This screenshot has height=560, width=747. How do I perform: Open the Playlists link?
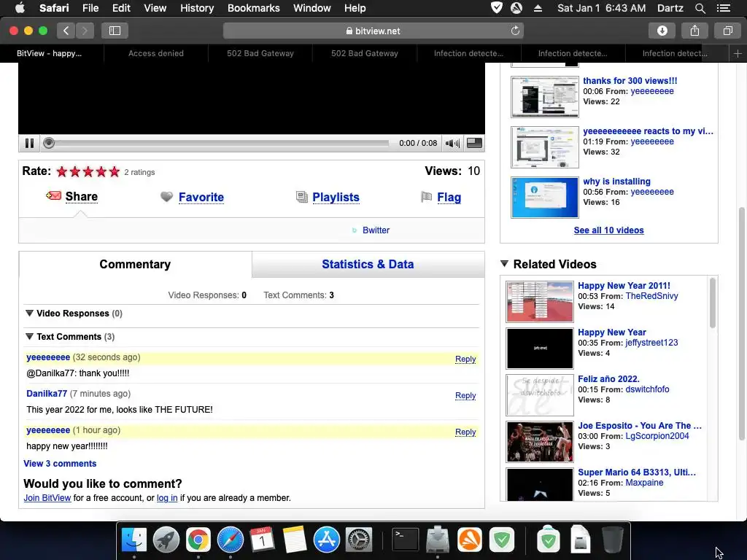click(336, 197)
